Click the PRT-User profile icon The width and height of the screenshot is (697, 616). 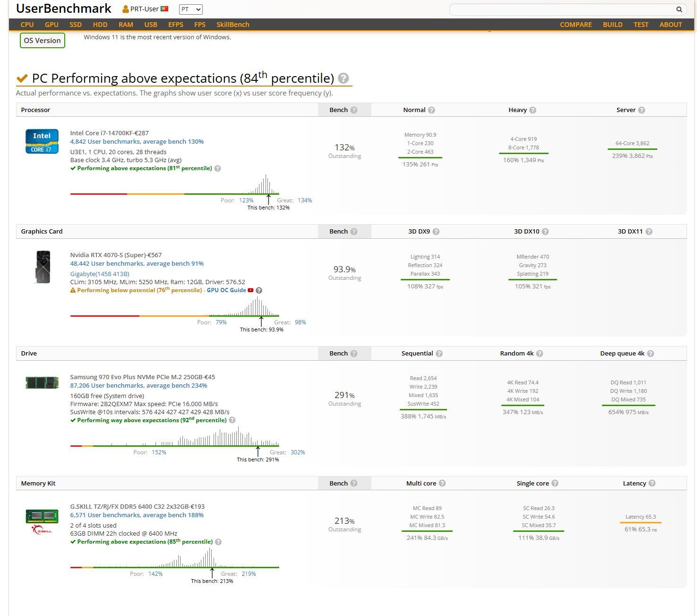125,9
